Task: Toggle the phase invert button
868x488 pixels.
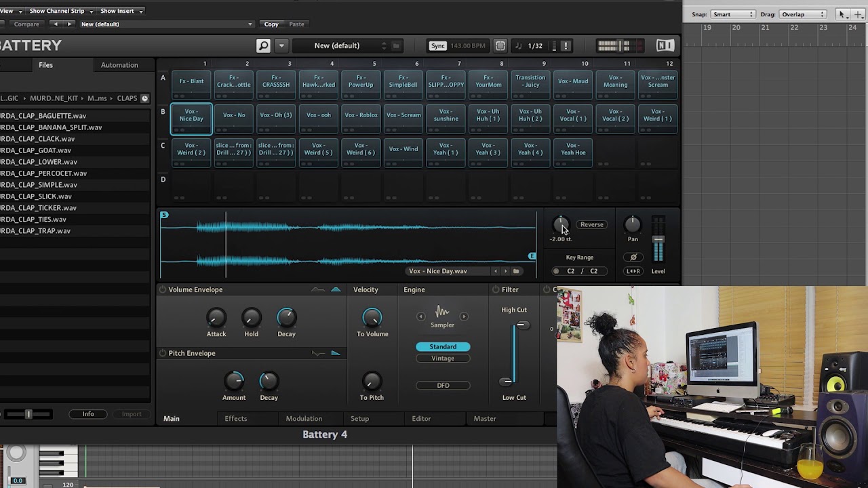Action: click(x=633, y=258)
